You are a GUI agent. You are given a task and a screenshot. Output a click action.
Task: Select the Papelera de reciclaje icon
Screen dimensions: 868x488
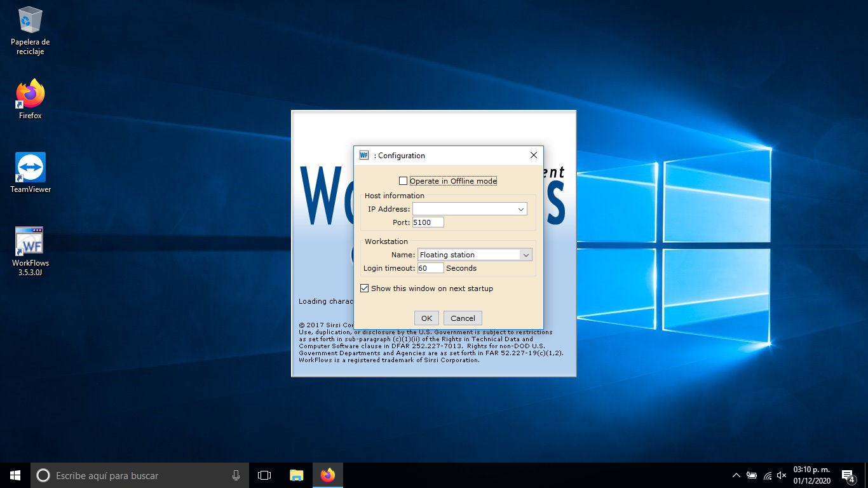30,21
